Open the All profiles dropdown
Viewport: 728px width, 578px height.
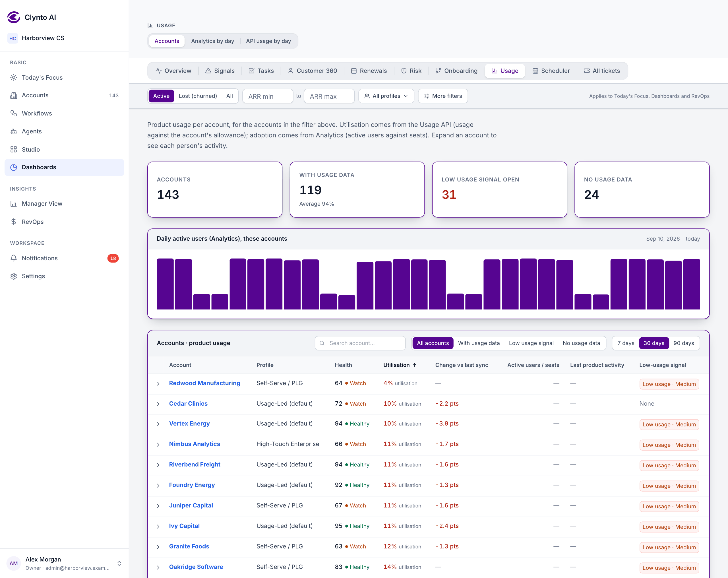(386, 96)
